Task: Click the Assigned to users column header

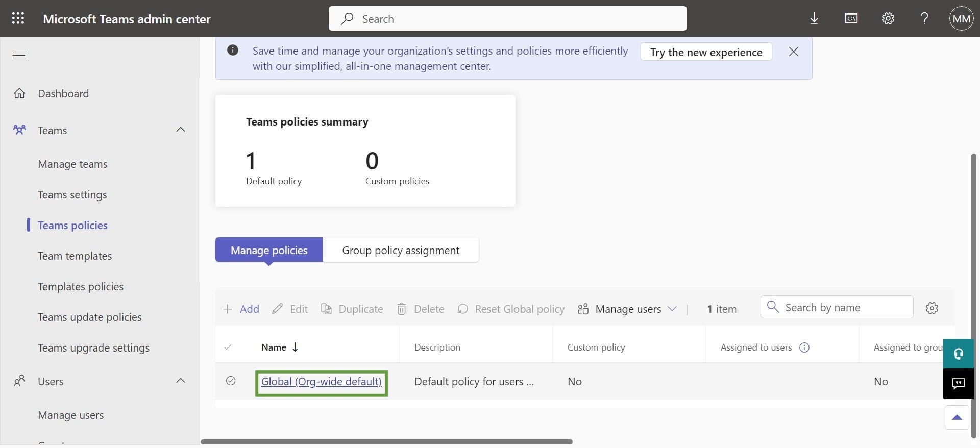Action: pos(756,347)
